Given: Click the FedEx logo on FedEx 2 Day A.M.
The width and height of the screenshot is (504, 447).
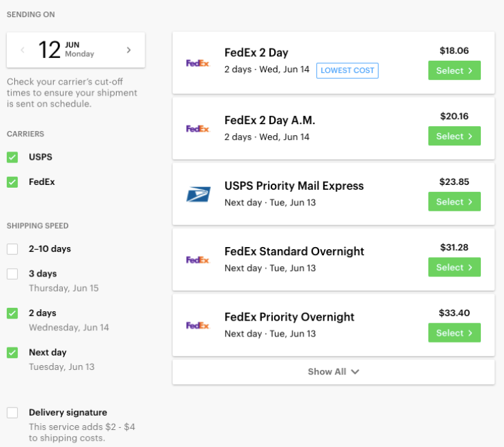Looking at the screenshot, I should 198,128.
